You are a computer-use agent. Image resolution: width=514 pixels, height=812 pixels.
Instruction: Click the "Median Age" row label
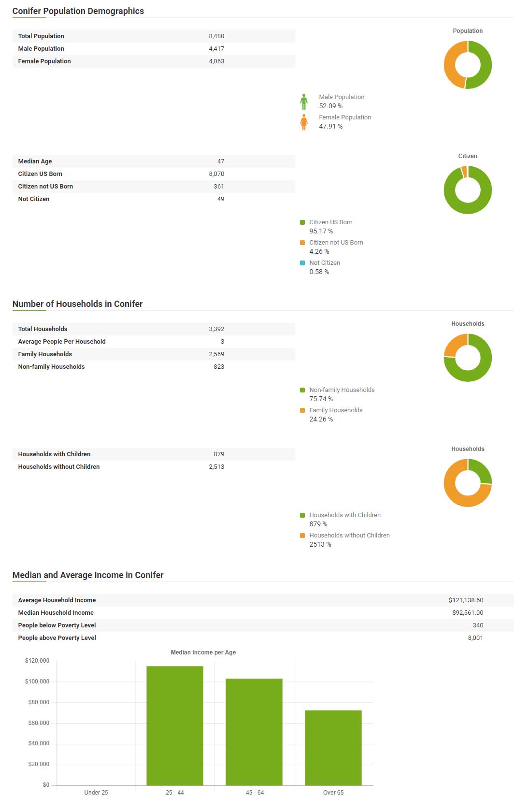tap(35, 161)
